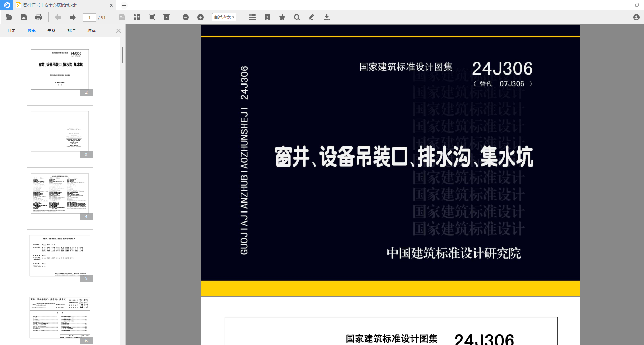Image resolution: width=644 pixels, height=345 pixels.
Task: Switch to single page view icon
Action: (122, 17)
